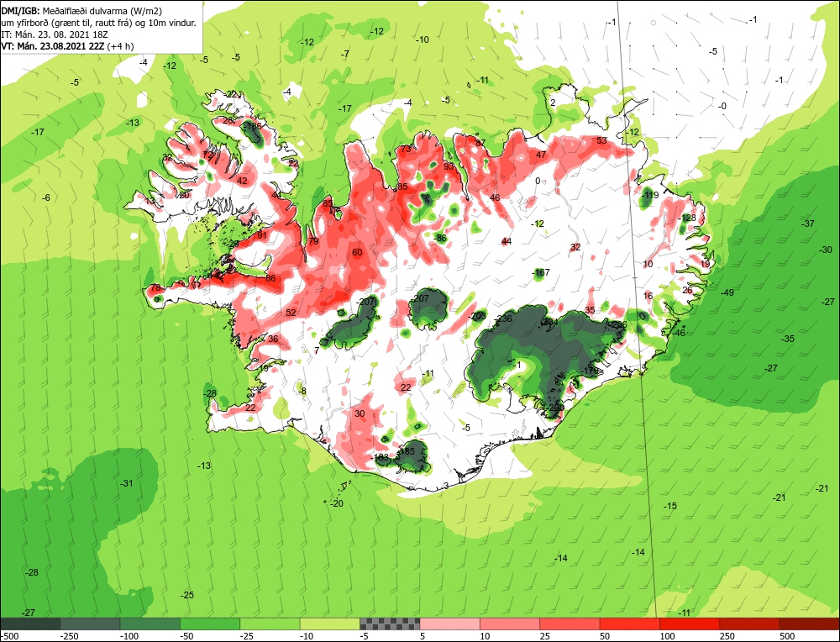Click the legend label '500'
This screenshot has width=840, height=642.
(x=788, y=636)
